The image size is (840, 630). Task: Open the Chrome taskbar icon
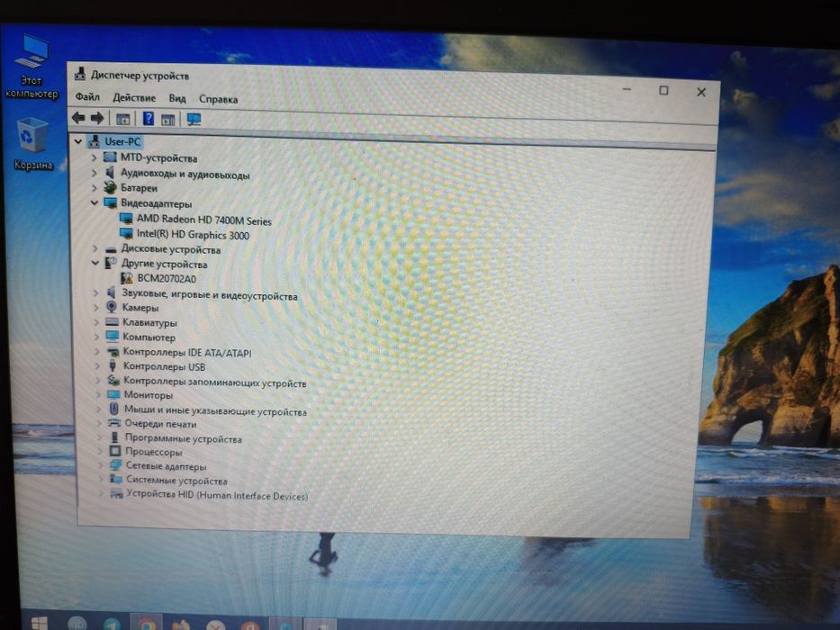click(146, 624)
